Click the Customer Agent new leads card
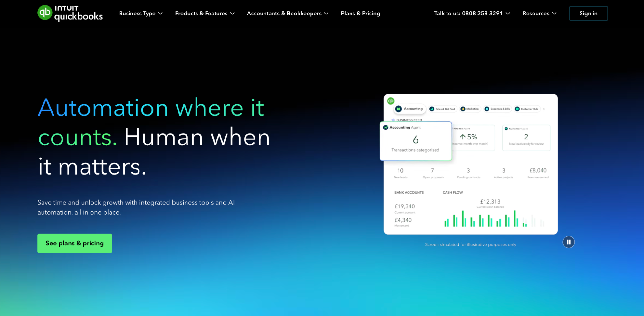This screenshot has width=644, height=316. [526, 138]
